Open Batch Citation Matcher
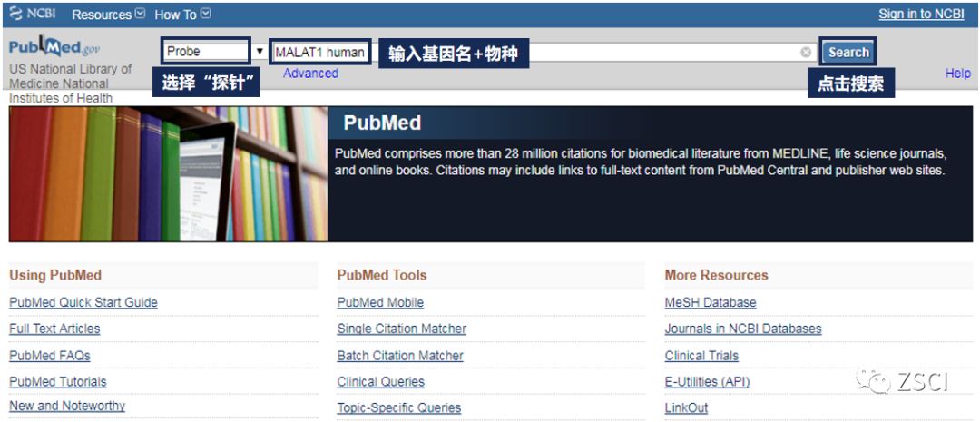Screen dimensions: 980x422 tap(400, 356)
